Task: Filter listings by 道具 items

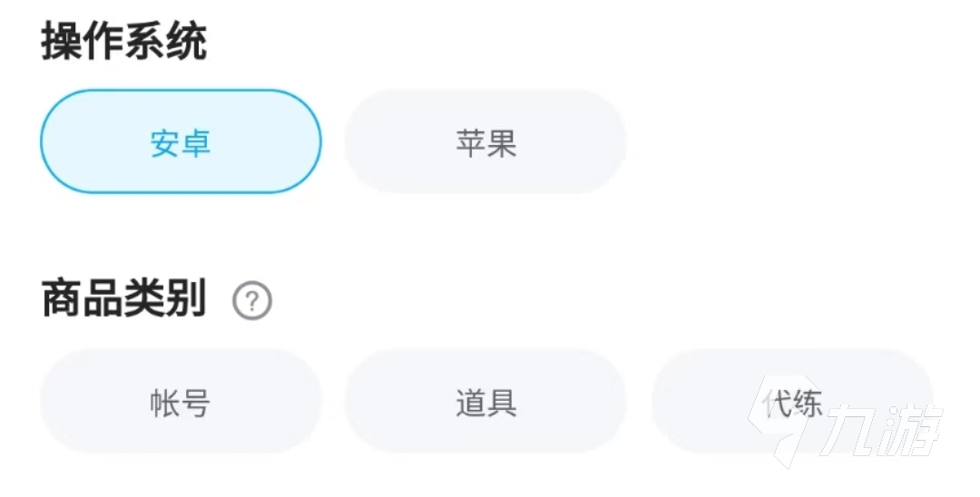Action: point(485,402)
